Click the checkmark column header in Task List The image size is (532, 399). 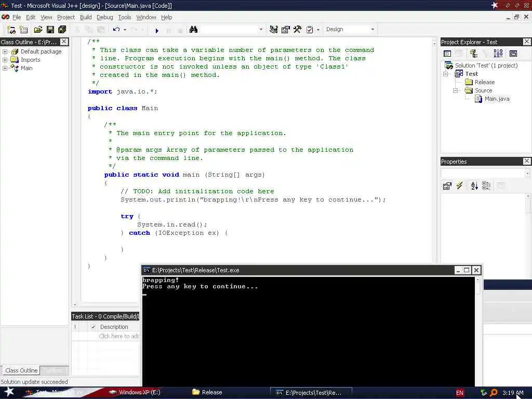pos(94,327)
